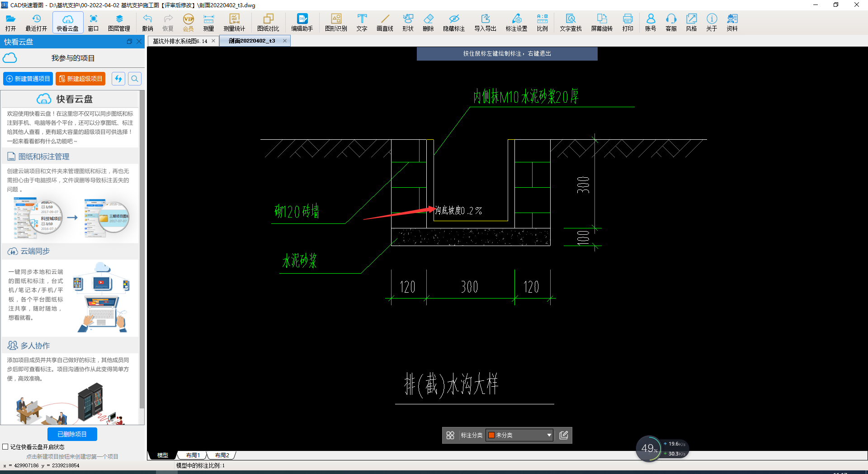Toggle 隐藏标注 hide annotations
The height and width of the screenshot is (474, 868).
point(454,22)
